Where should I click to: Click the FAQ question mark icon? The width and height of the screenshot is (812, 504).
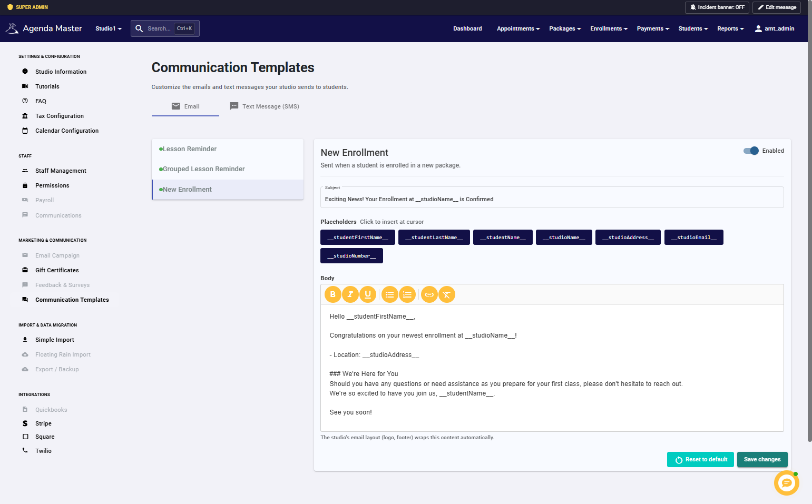point(25,101)
